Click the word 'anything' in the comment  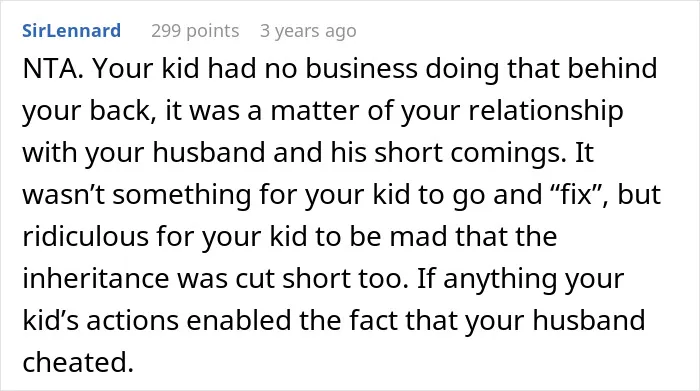[499, 280]
